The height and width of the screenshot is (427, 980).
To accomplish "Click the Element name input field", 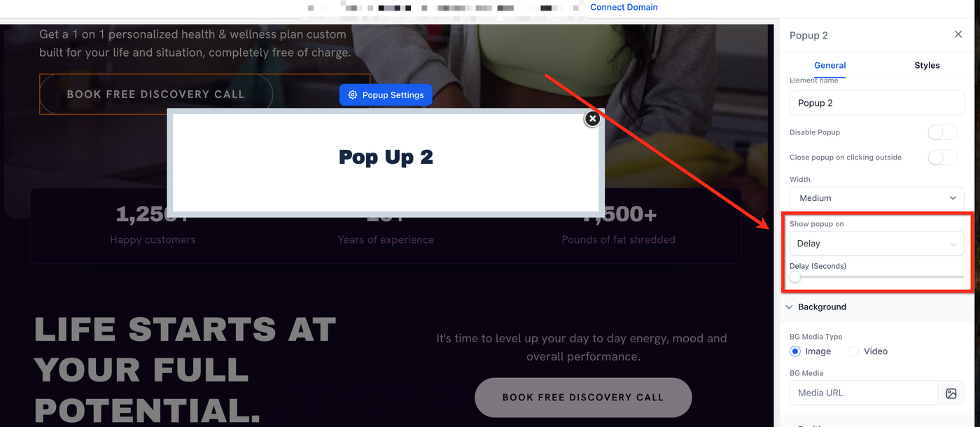I will pyautogui.click(x=877, y=103).
